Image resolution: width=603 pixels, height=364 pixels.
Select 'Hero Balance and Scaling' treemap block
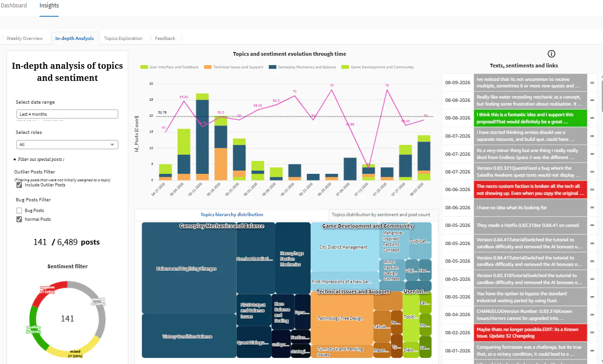(x=282, y=312)
